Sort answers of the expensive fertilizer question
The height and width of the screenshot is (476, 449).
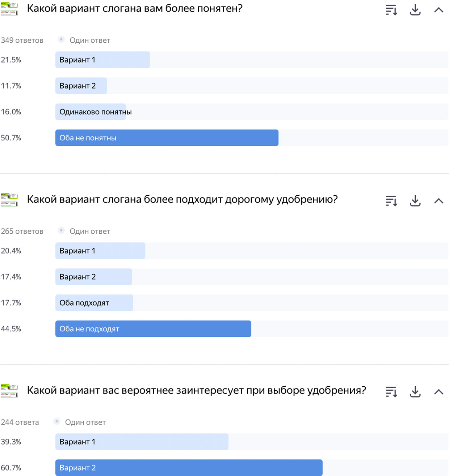click(391, 201)
